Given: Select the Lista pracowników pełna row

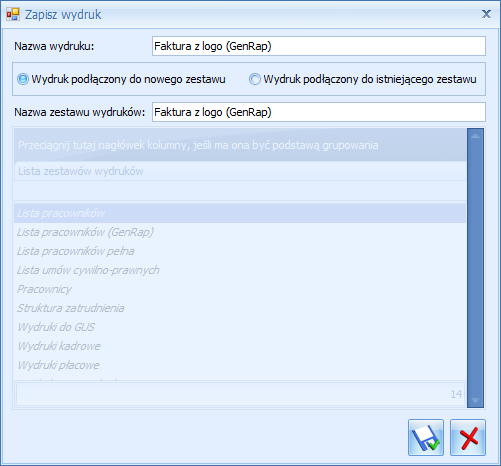Looking at the screenshot, I should 240,251.
